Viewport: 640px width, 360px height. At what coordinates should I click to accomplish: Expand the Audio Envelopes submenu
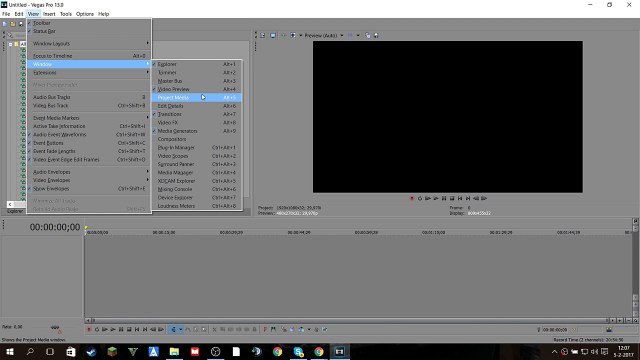[89, 172]
